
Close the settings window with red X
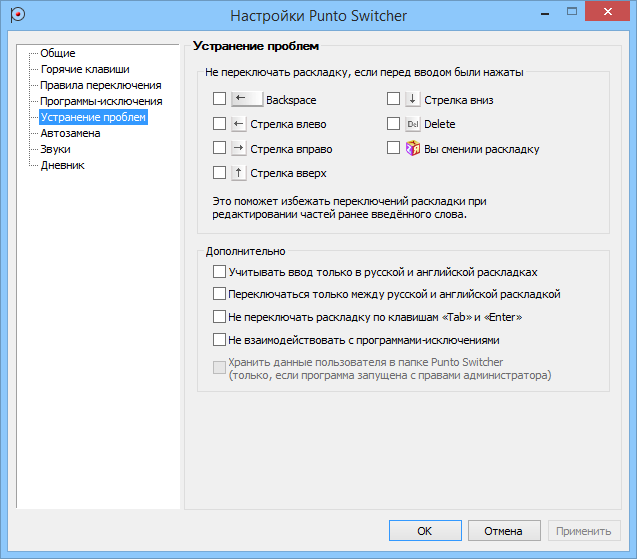(607, 11)
